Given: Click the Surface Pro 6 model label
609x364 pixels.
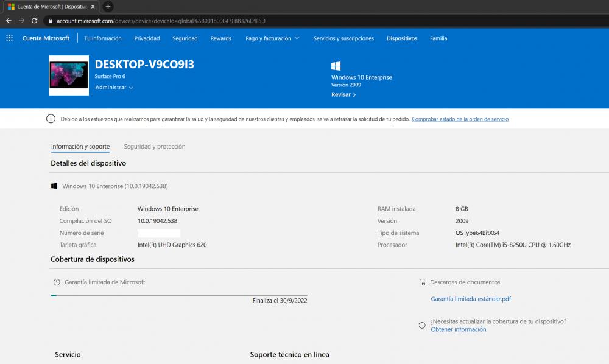Looking at the screenshot, I should coord(110,77).
